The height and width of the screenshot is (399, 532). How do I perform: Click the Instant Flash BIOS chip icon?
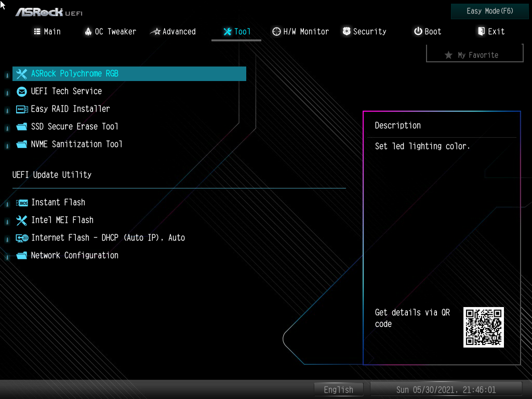[22, 203]
